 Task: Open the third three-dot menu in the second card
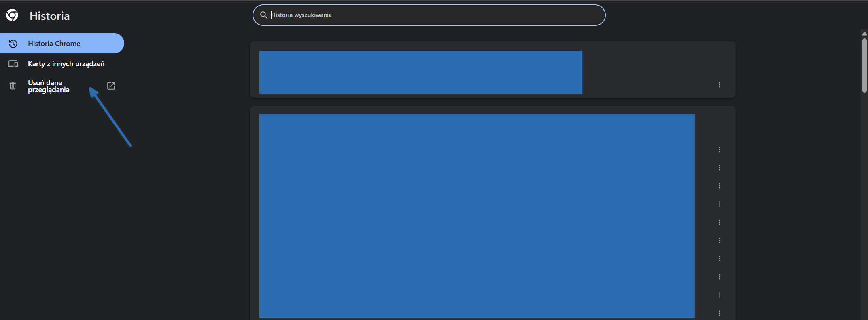pos(719,186)
